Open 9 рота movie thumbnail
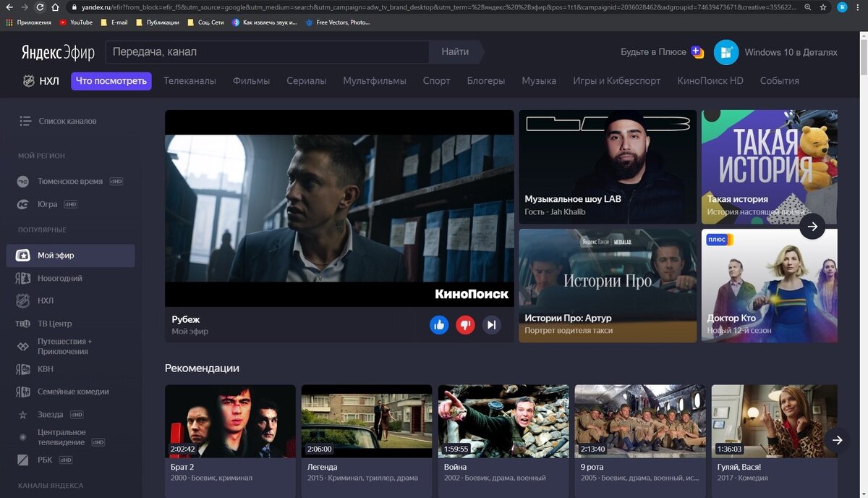Viewport: 868px width, 498px height. tap(640, 421)
